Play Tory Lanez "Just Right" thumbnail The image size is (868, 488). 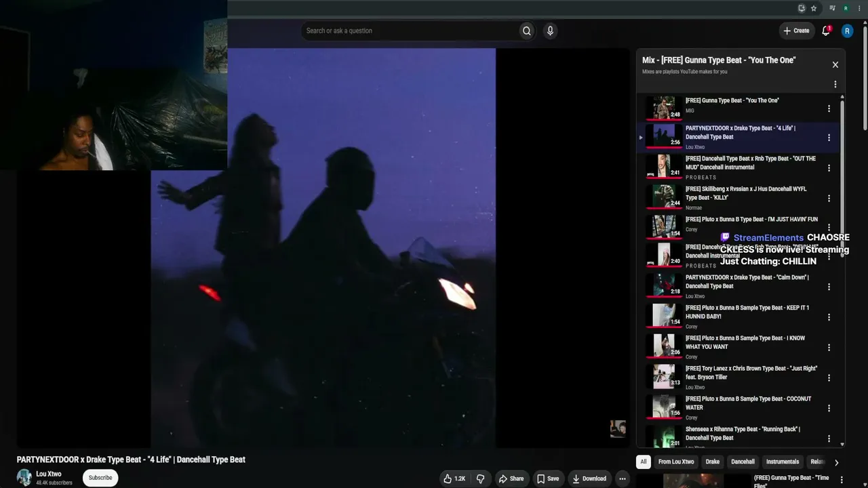click(x=663, y=376)
